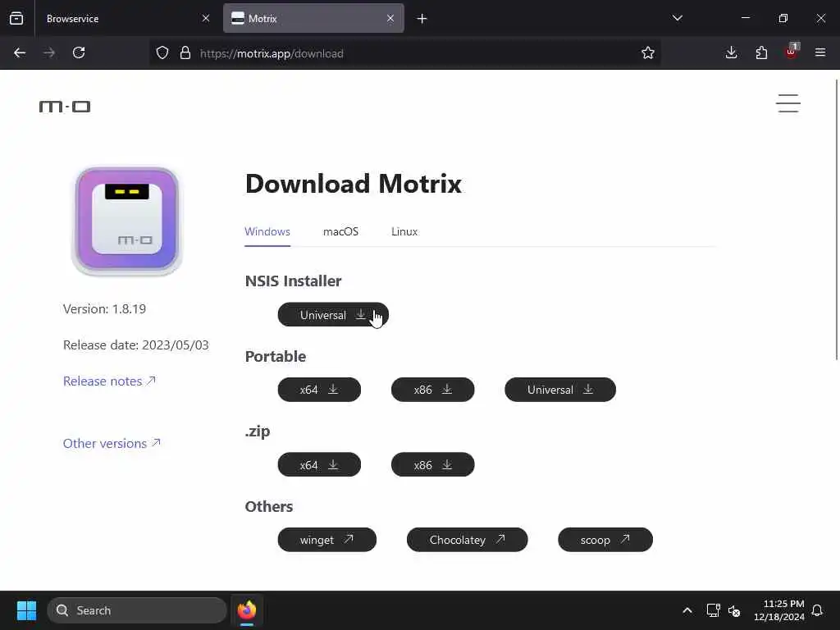
Task: Download the Portable Universal build
Action: pyautogui.click(x=559, y=390)
